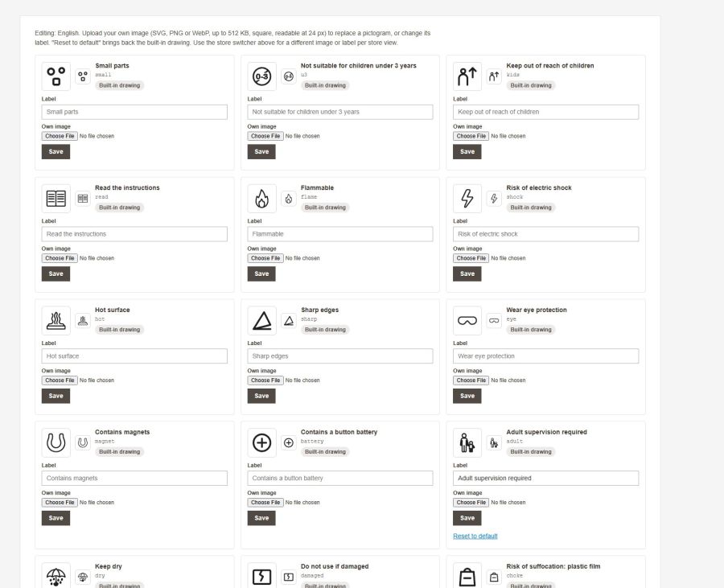Click the large Flammable flame pictogram
Screen dimensions: 724x588
click(x=261, y=199)
